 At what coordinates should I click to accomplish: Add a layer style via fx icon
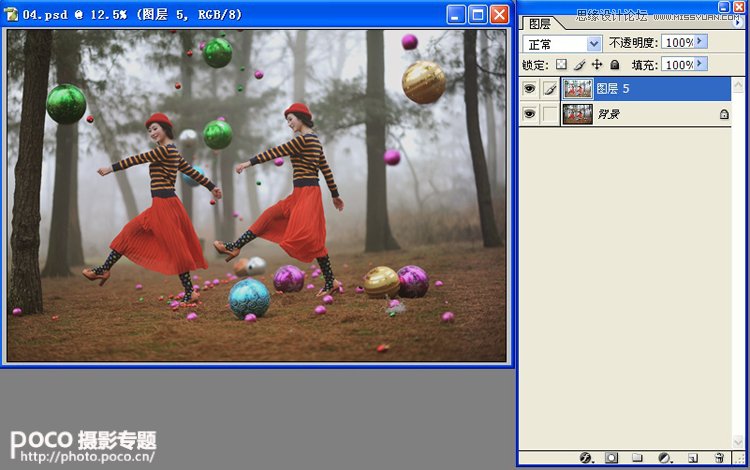586,458
